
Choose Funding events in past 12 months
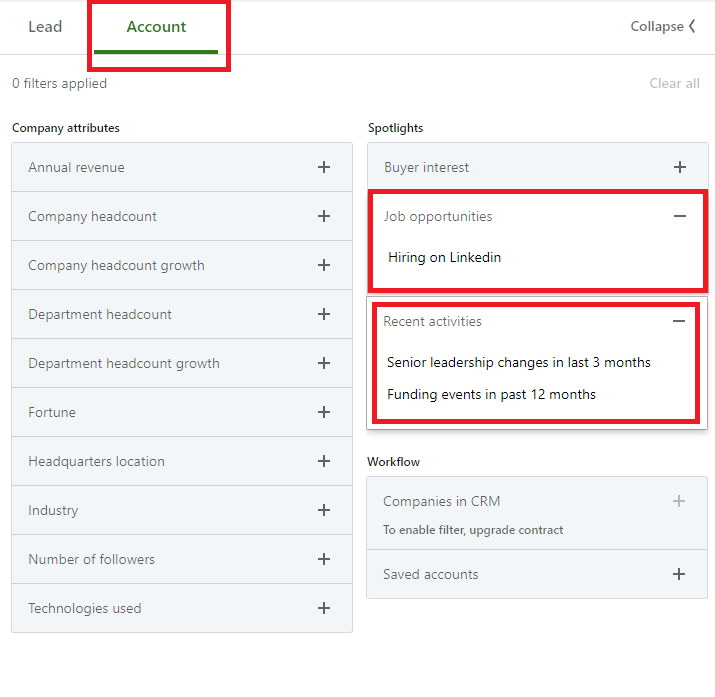tap(491, 394)
